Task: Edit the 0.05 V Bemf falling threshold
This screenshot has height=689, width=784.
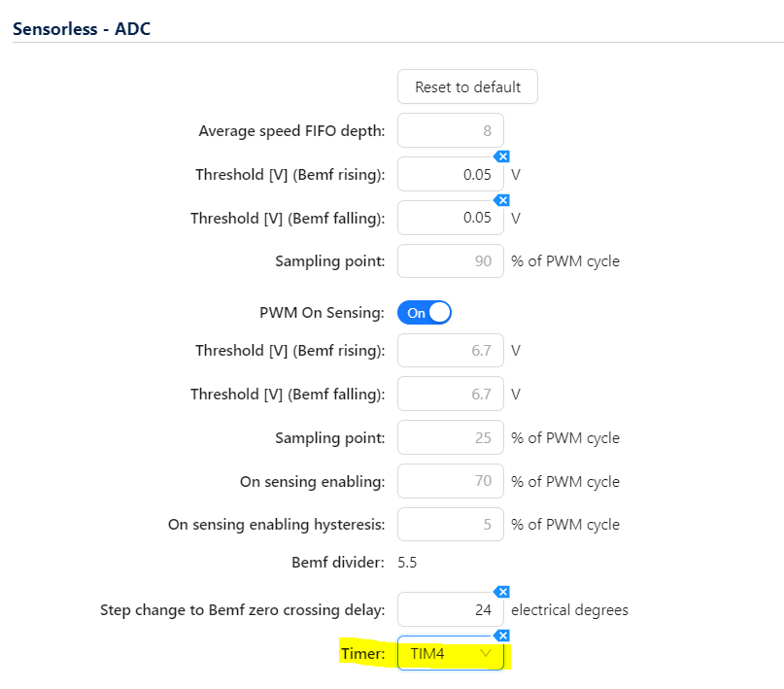Action: tap(451, 219)
